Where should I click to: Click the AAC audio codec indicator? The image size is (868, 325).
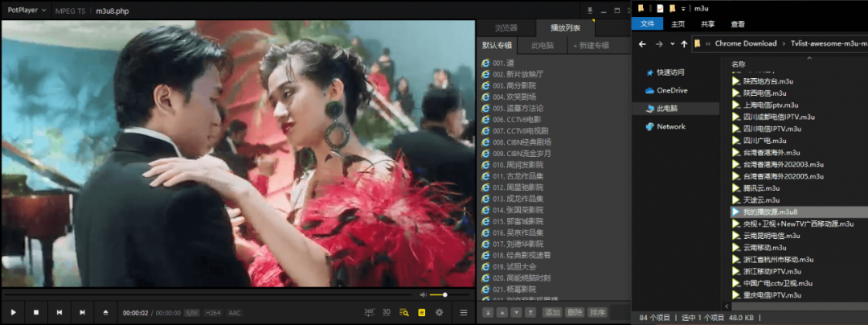pos(235,313)
